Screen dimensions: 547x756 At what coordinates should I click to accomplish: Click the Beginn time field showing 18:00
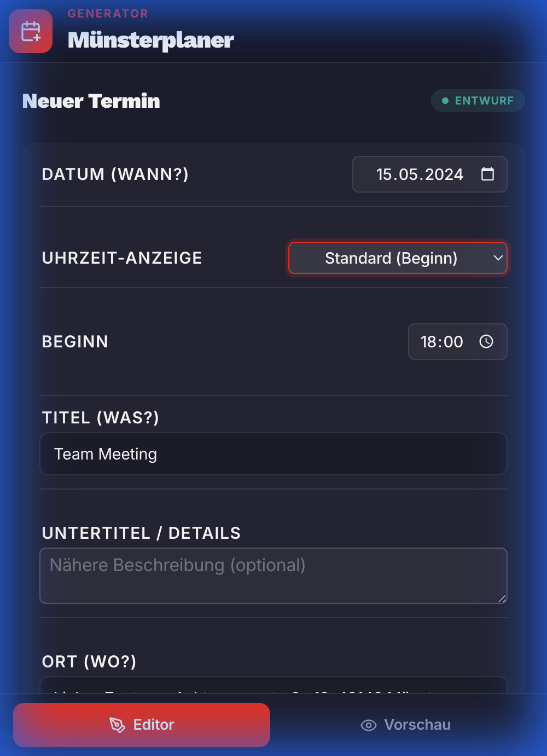click(441, 342)
